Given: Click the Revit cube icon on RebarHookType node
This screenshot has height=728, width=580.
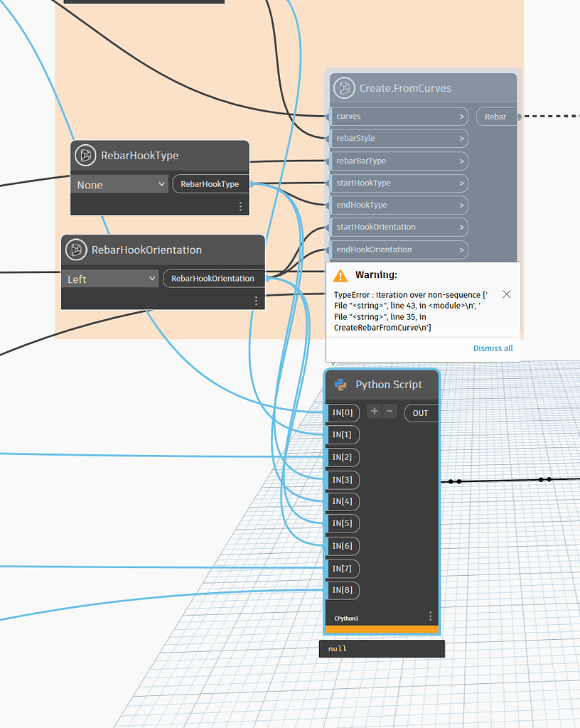Looking at the screenshot, I should [86, 155].
